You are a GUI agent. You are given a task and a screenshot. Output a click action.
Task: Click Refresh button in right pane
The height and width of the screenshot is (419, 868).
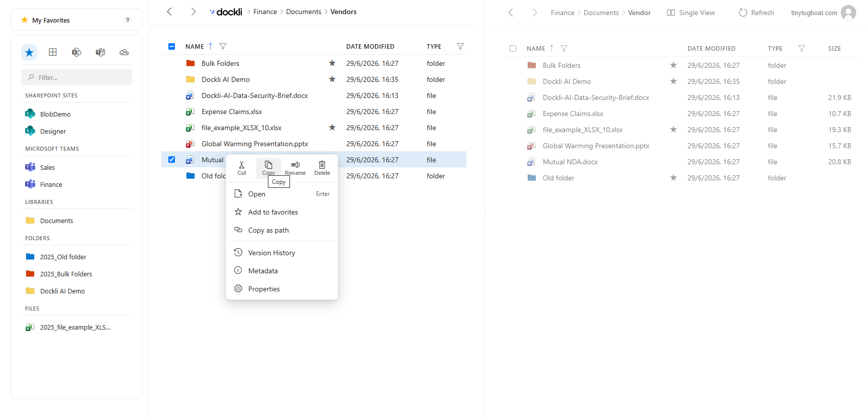[x=756, y=13]
